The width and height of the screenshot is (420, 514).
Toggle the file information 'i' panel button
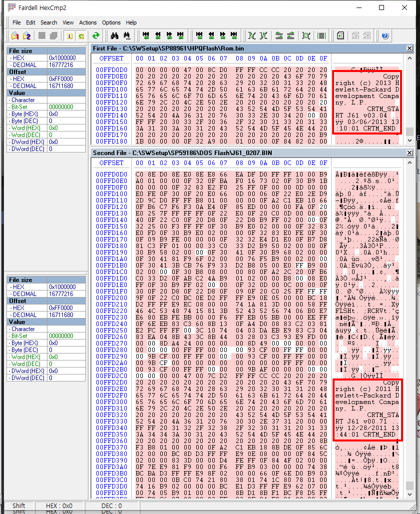click(x=69, y=35)
